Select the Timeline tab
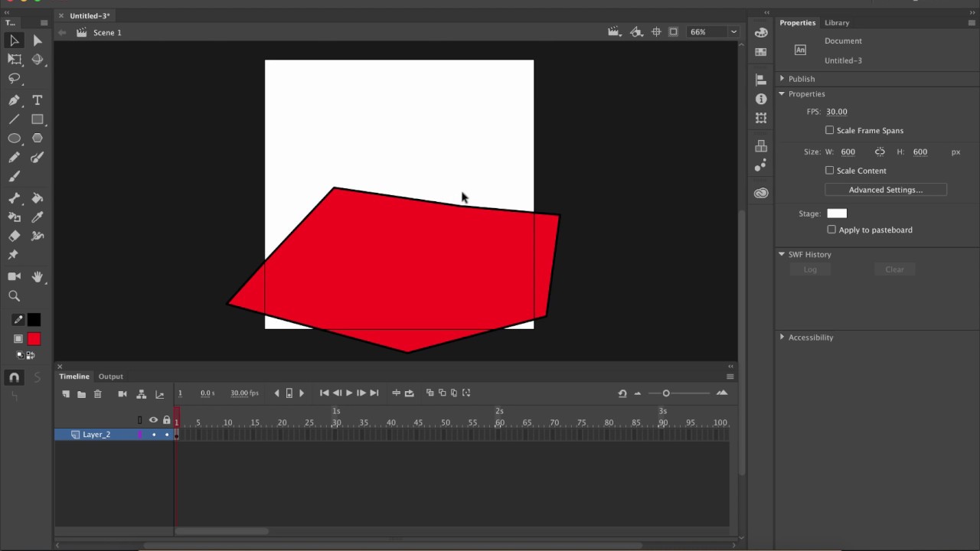This screenshot has width=980, height=551. (74, 377)
